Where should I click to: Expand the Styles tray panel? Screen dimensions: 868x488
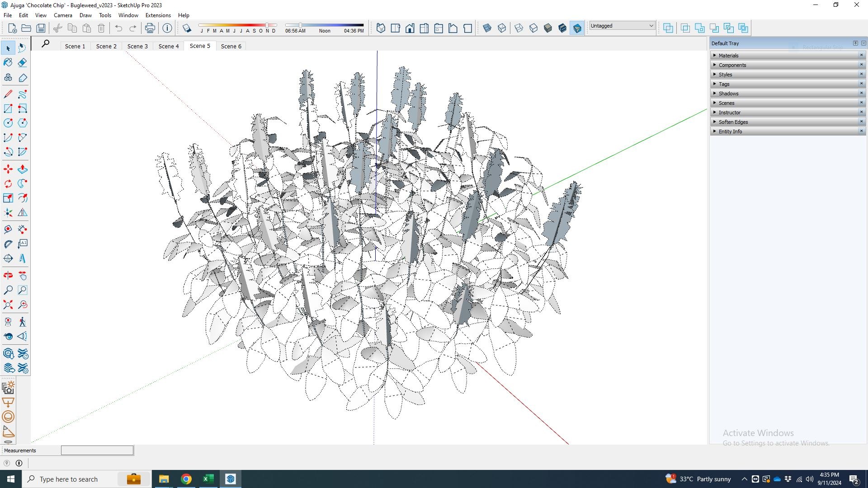[x=788, y=75]
